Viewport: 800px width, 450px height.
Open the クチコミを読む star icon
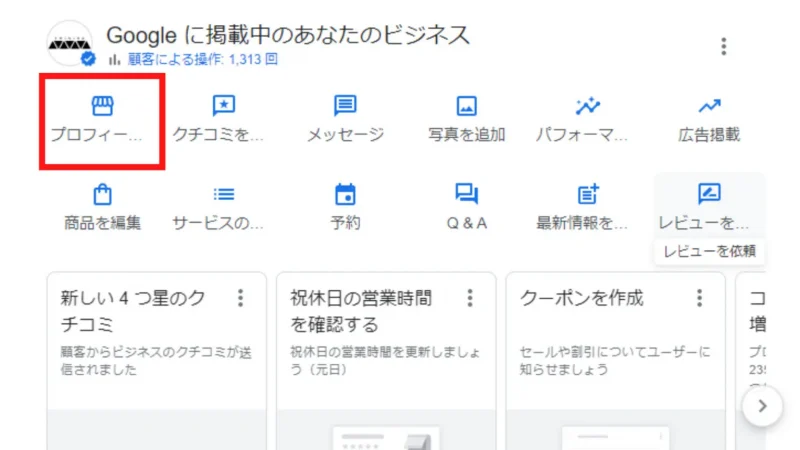(223, 106)
